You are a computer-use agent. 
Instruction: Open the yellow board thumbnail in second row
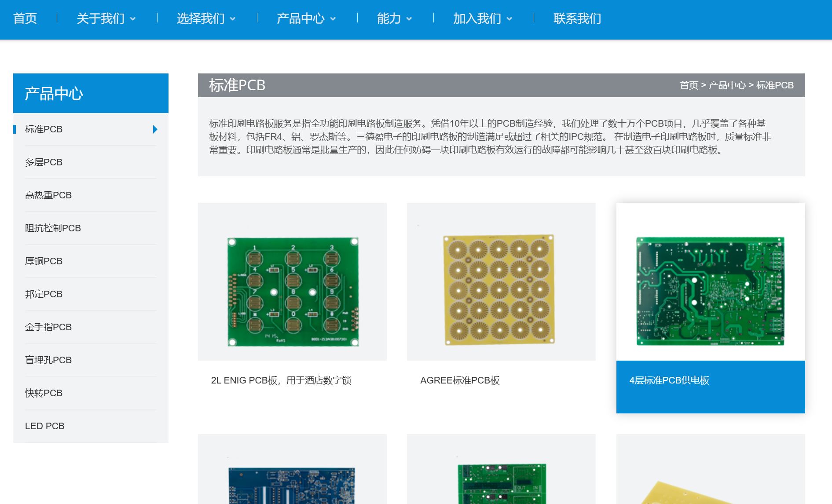pyautogui.click(x=711, y=469)
